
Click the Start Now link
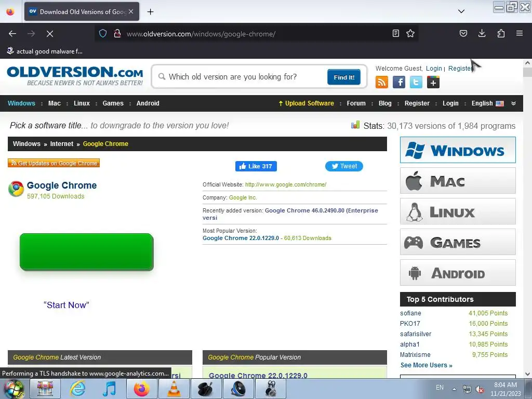[x=66, y=305]
